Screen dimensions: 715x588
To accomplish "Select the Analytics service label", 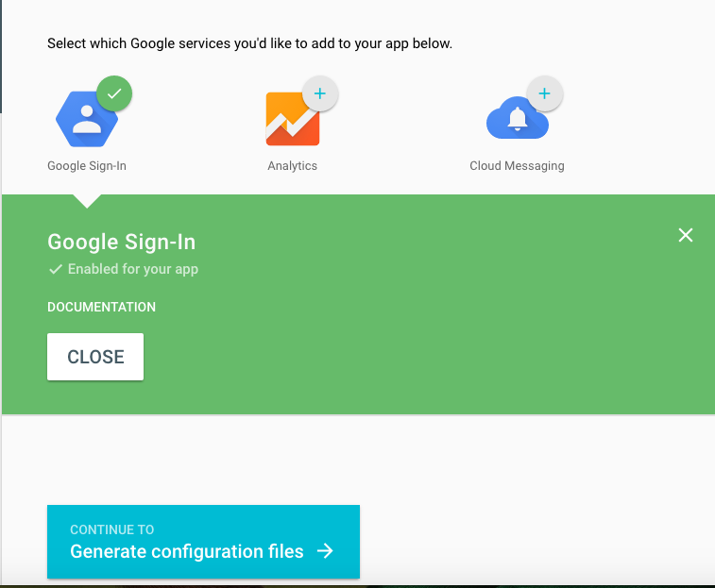I will pos(293,166).
